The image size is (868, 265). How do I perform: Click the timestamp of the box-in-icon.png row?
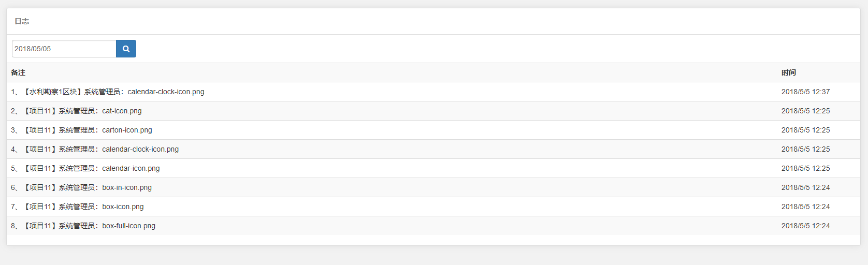(805, 187)
